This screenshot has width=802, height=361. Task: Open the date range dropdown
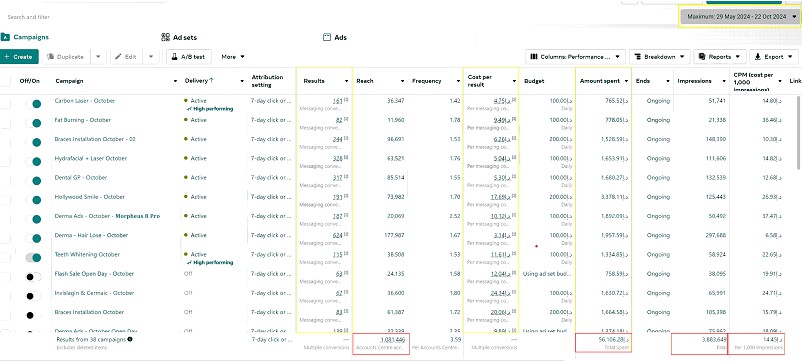740,16
